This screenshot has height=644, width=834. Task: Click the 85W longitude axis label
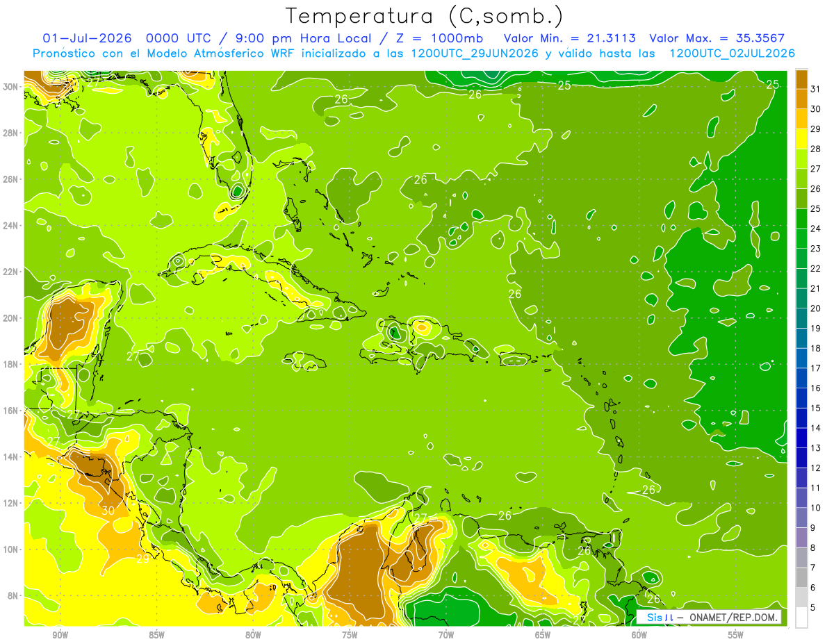pos(156,635)
